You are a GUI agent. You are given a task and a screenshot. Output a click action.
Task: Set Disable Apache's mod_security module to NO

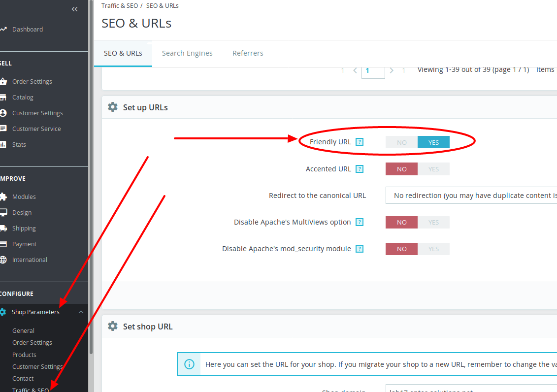pos(402,249)
